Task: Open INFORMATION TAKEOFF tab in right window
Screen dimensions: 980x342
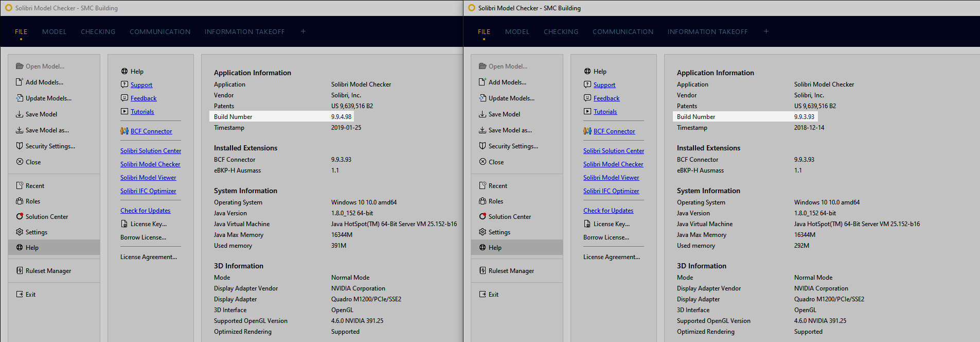Action: (707, 32)
